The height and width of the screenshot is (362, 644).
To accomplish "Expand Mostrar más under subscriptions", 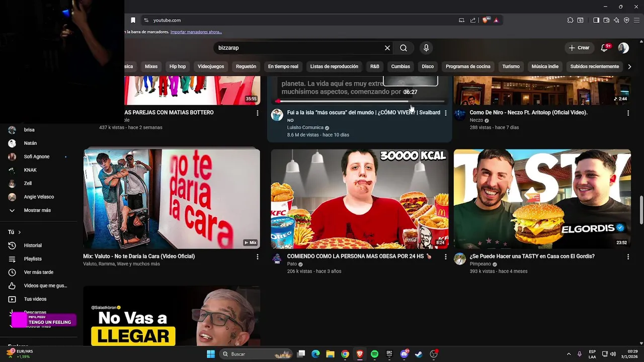I will 37,210.
